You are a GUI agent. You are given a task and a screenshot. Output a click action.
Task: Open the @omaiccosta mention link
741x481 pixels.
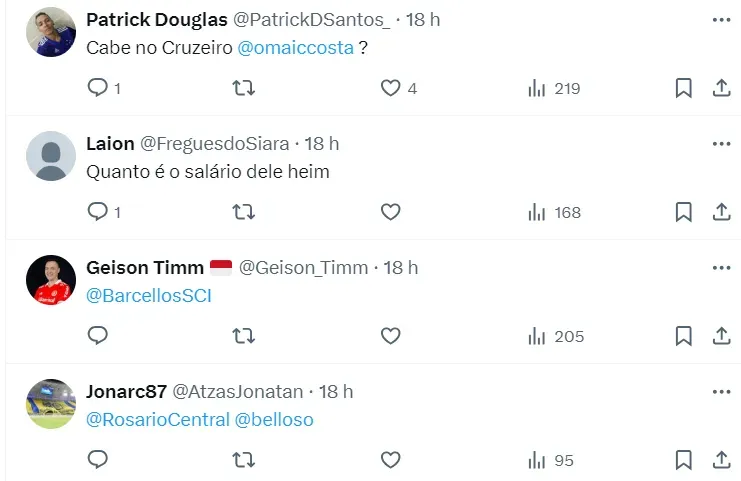296,48
